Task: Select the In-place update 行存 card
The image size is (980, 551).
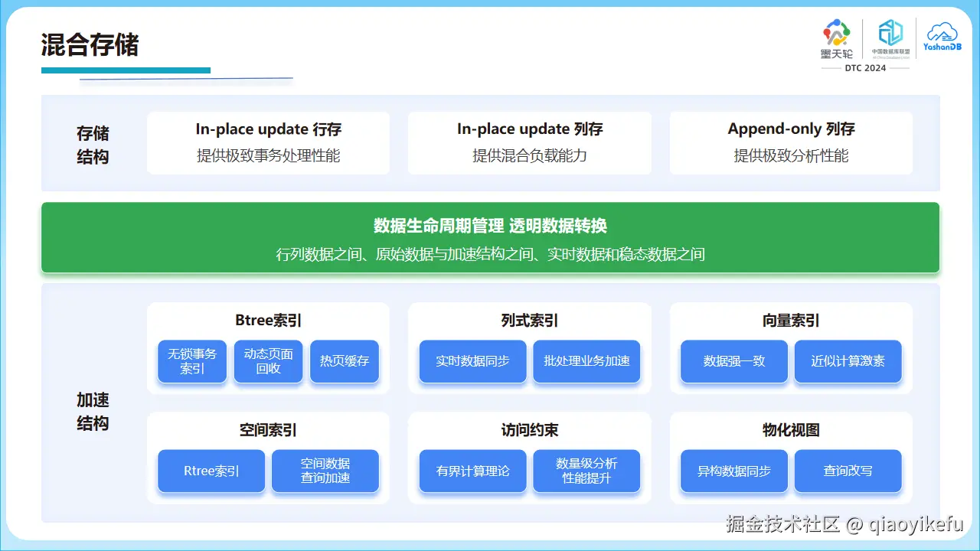Action: (x=268, y=142)
